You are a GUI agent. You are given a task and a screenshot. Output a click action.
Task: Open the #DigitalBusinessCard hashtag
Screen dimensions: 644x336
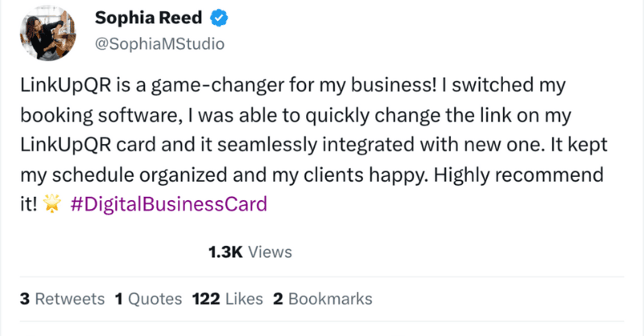[x=168, y=204]
